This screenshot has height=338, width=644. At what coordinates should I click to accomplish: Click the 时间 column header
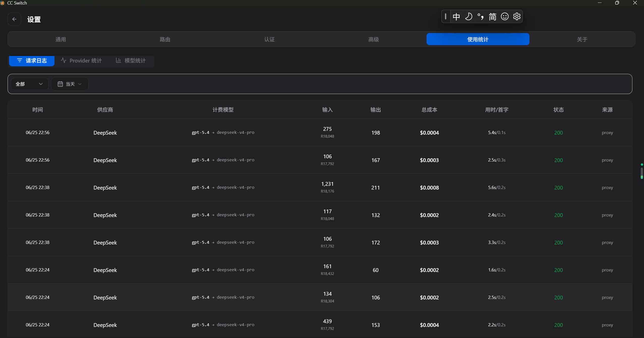[x=38, y=110]
